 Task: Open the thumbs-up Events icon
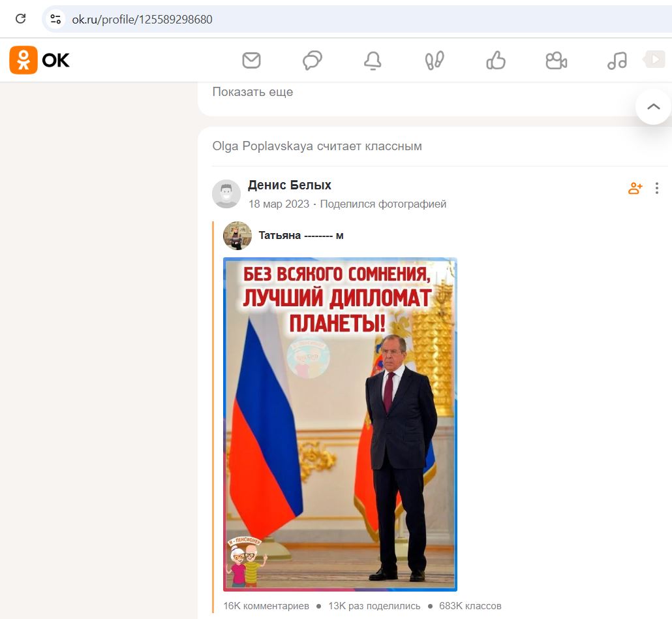[496, 61]
